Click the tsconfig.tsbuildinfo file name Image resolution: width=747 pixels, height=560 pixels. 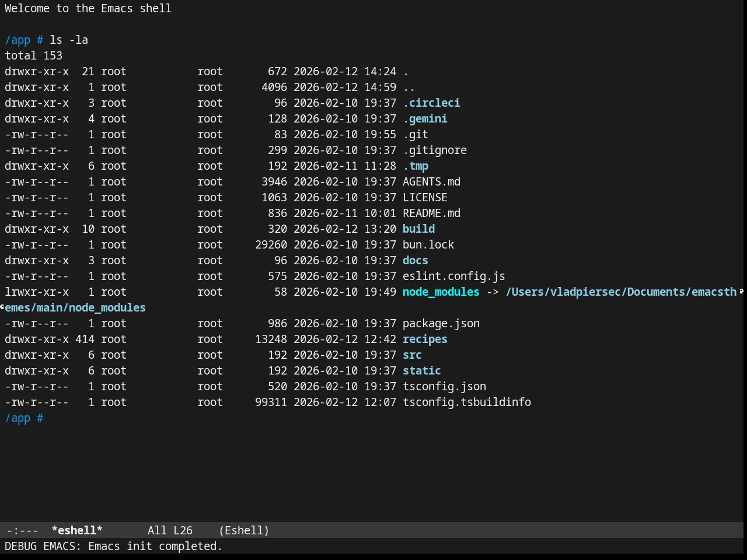coord(467,402)
